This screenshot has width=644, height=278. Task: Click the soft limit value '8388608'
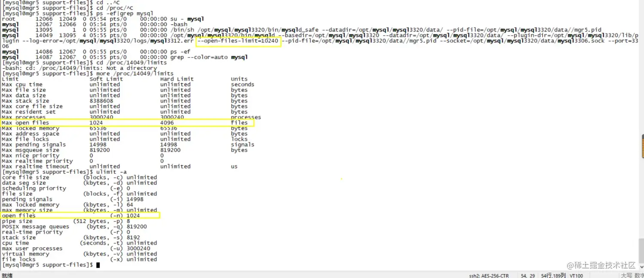point(101,101)
